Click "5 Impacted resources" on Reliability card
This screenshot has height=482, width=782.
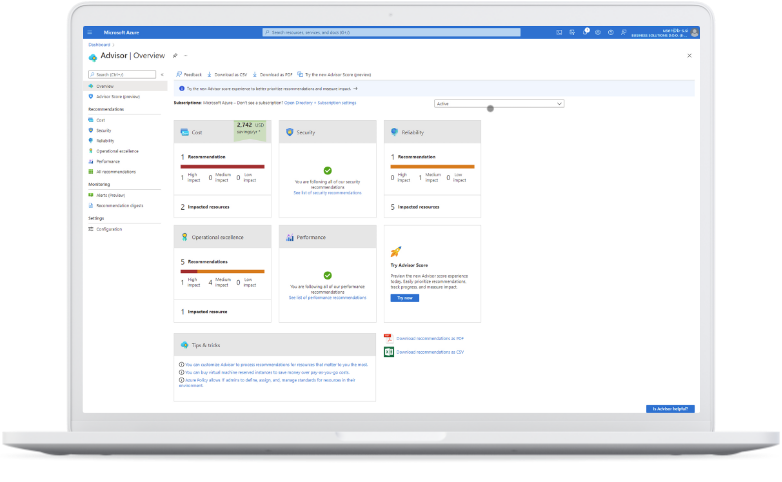pos(415,207)
